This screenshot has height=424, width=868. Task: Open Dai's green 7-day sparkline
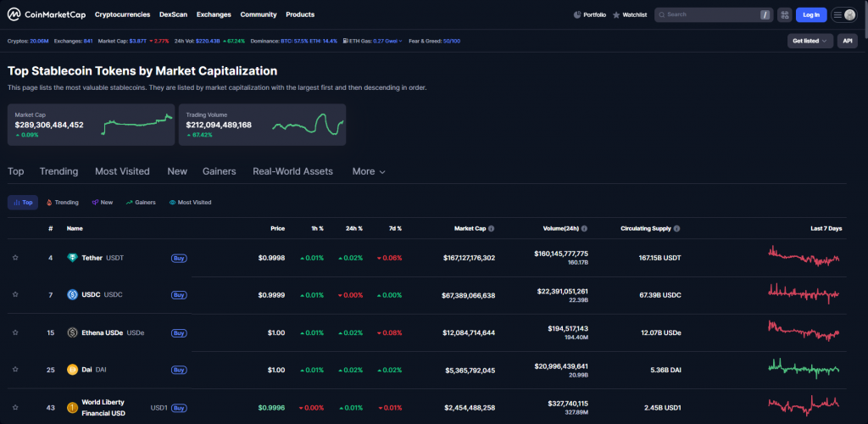[x=804, y=369]
